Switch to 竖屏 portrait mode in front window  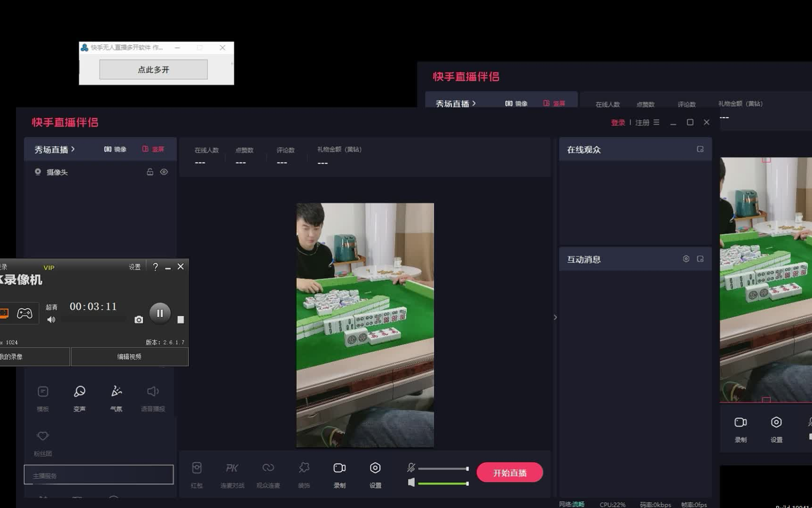click(153, 149)
